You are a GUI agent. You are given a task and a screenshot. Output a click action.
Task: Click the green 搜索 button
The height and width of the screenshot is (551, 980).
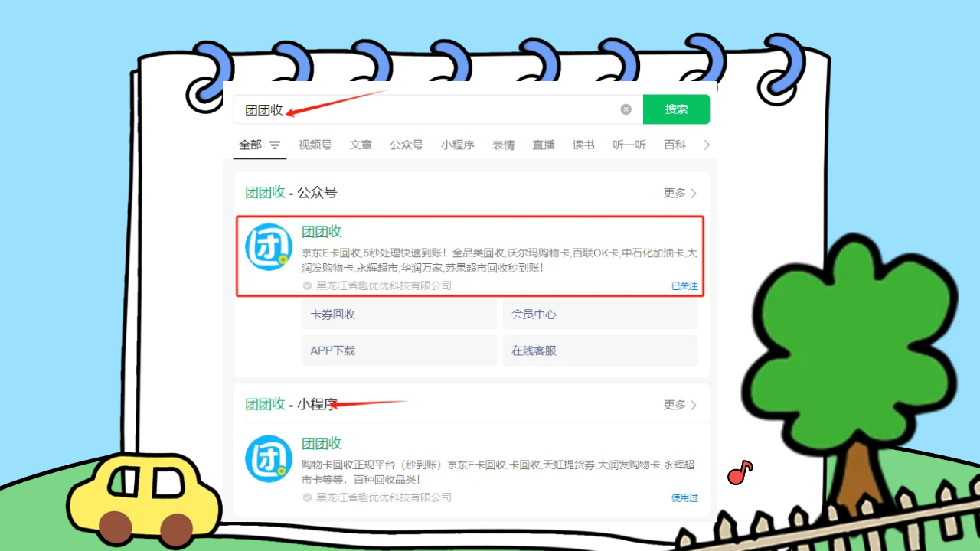pyautogui.click(x=676, y=109)
